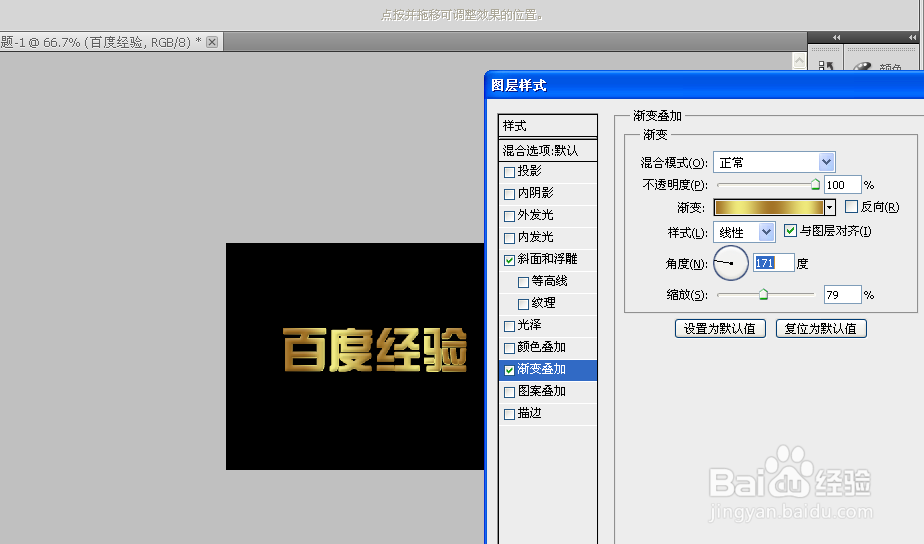Enable the 外发光 outer glow checkbox
This screenshot has height=544, width=924.
[x=510, y=216]
